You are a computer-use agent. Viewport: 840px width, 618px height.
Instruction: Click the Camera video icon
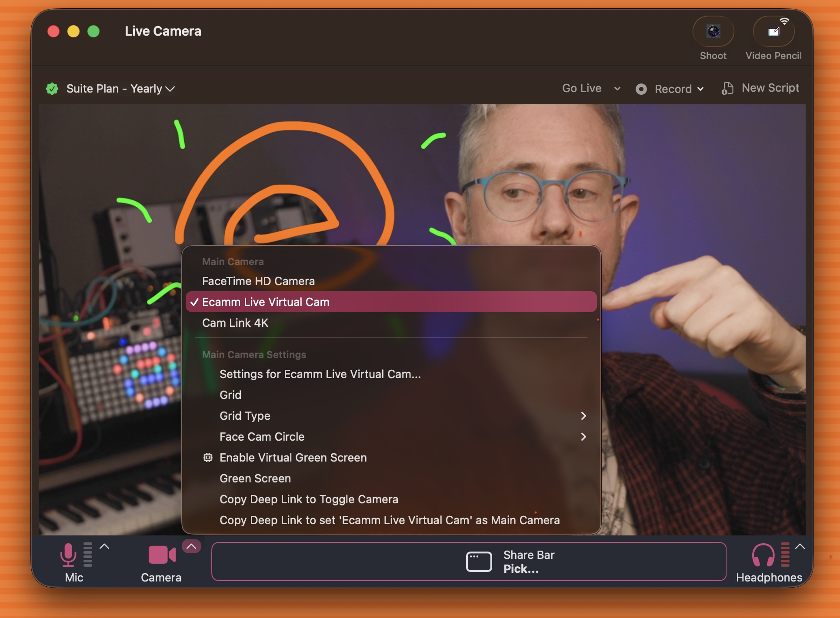click(162, 555)
